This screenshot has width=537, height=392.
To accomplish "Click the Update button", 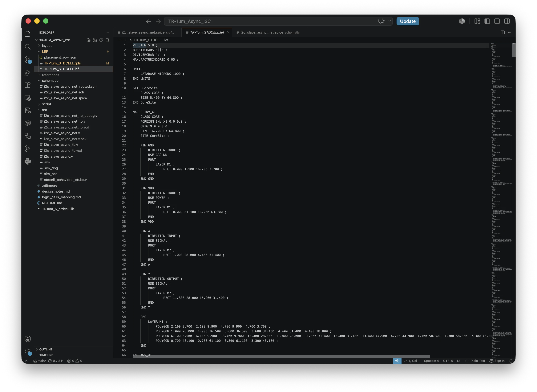I will pos(407,21).
